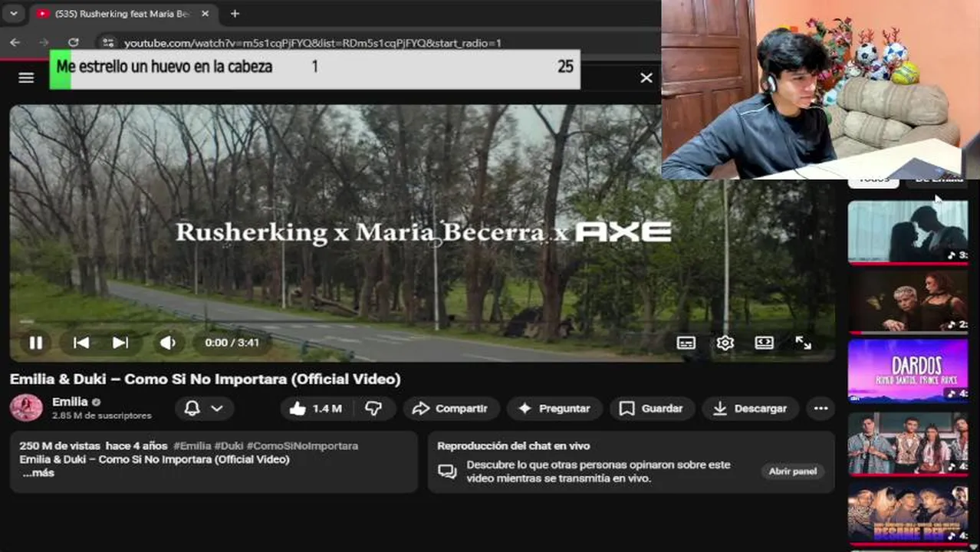This screenshot has width=980, height=552.
Task: View site information icon in address bar
Action: [108, 43]
